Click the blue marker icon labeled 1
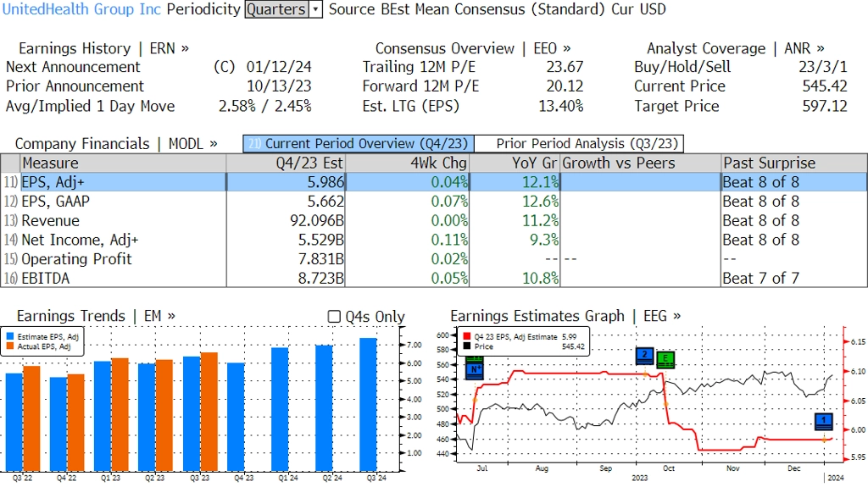This screenshot has height=487, width=868. pyautogui.click(x=824, y=421)
